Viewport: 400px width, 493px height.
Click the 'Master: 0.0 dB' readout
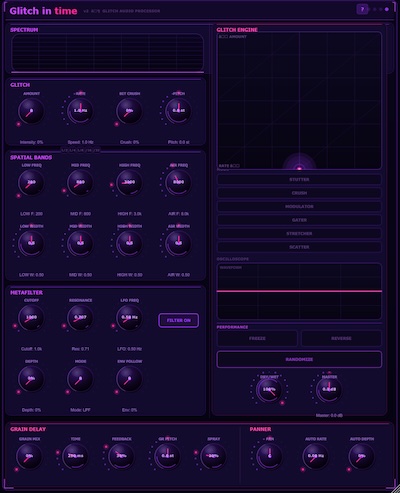point(329,416)
